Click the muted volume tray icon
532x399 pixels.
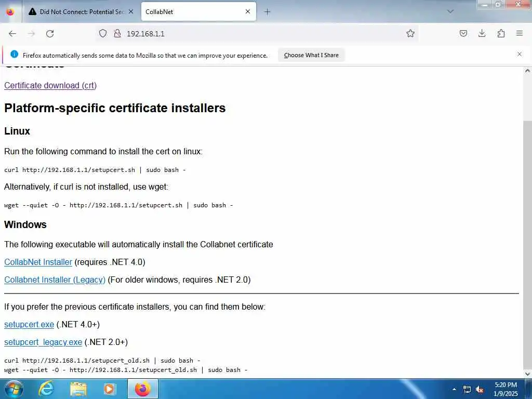click(x=480, y=390)
